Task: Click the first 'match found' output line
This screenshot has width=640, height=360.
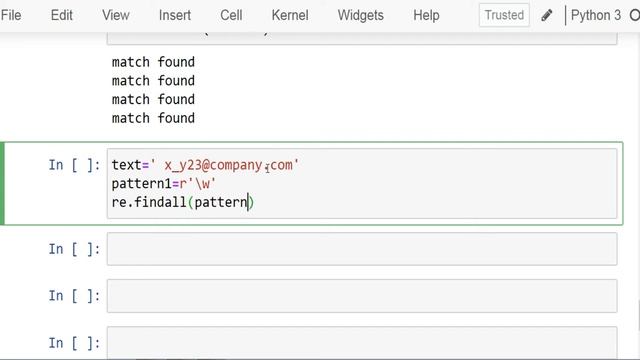Action: tap(153, 62)
